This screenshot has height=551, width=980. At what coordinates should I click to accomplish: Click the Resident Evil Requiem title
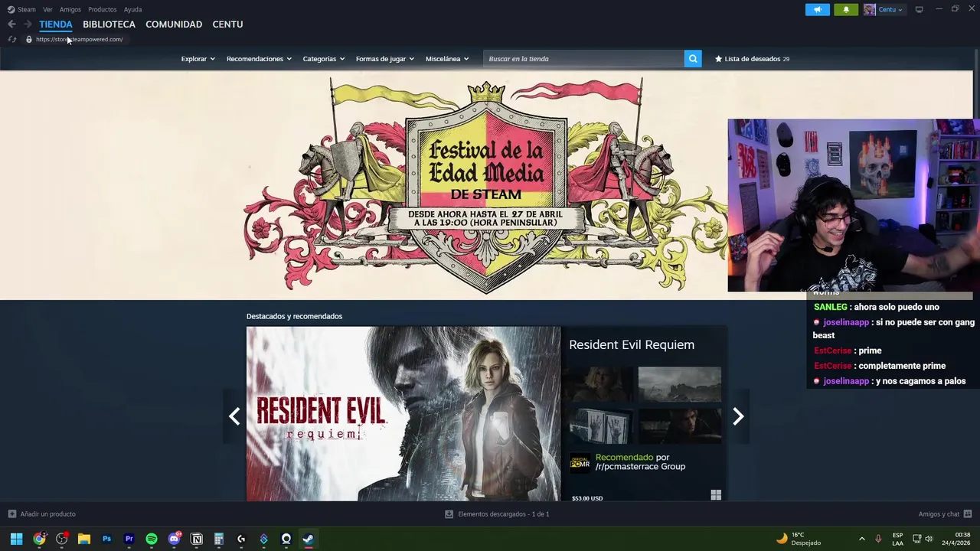pos(632,344)
